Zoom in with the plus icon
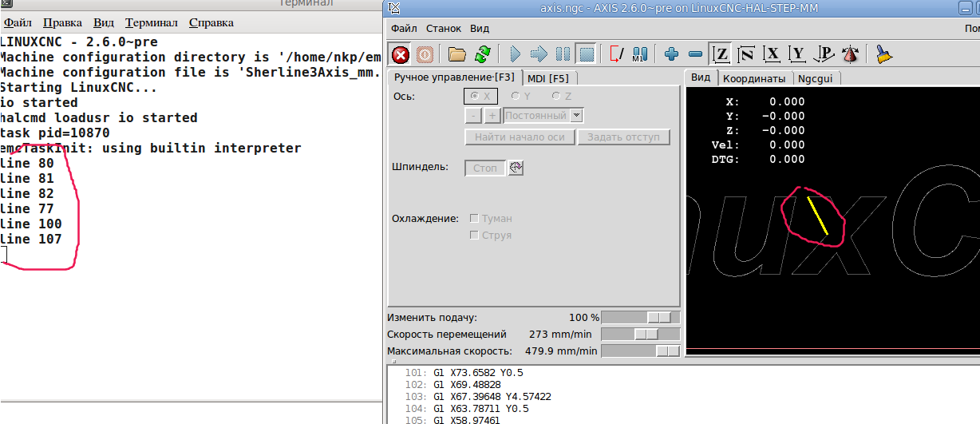The height and width of the screenshot is (424, 980). tap(671, 54)
